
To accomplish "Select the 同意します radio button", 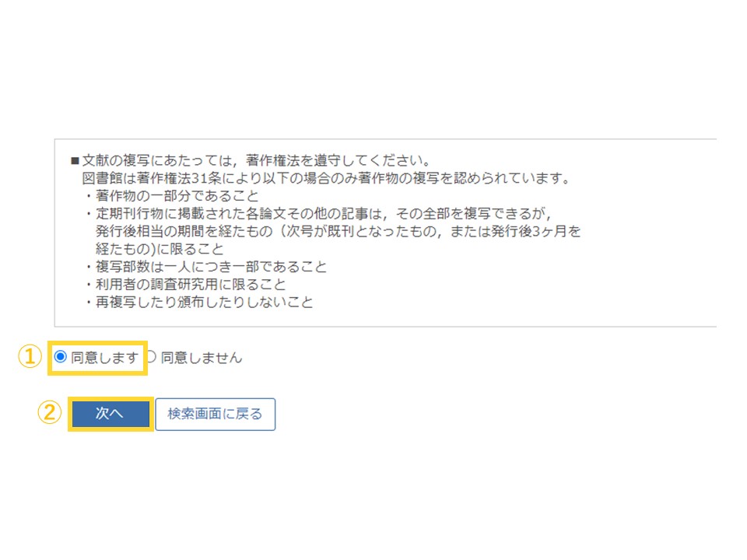I will pos(61,356).
